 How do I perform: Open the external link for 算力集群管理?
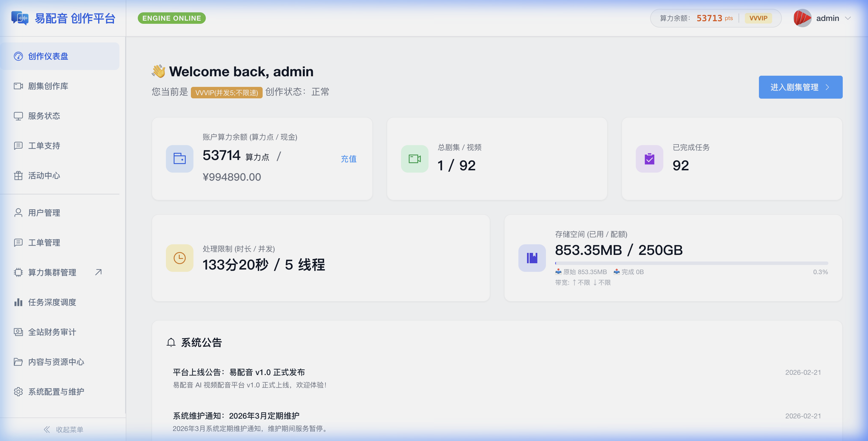pyautogui.click(x=98, y=272)
